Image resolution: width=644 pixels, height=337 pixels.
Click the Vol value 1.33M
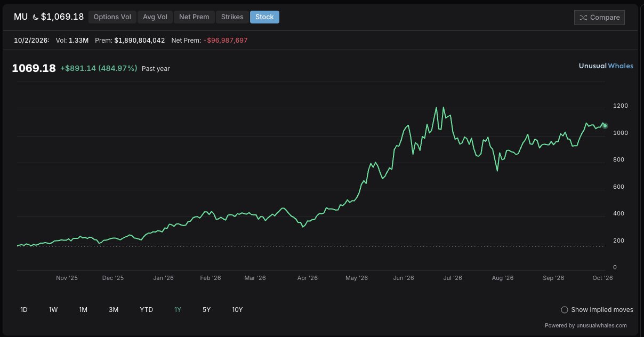(78, 41)
